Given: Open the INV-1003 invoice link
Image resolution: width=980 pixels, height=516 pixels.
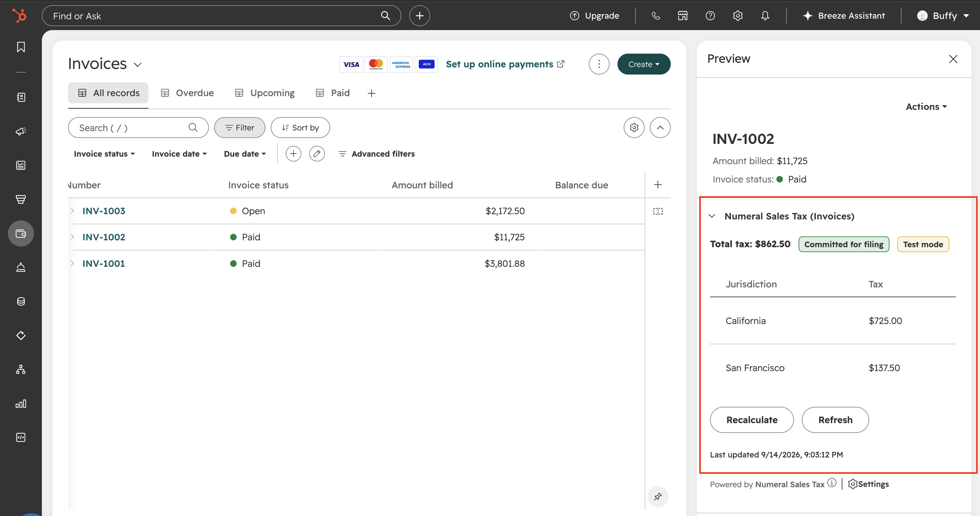Looking at the screenshot, I should 104,211.
